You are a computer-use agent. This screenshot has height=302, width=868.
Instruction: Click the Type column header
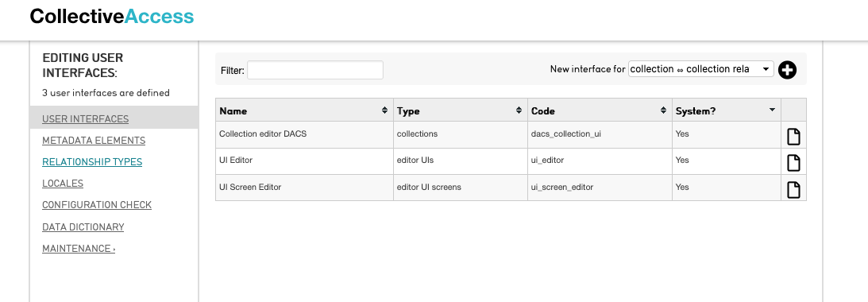coord(461,110)
